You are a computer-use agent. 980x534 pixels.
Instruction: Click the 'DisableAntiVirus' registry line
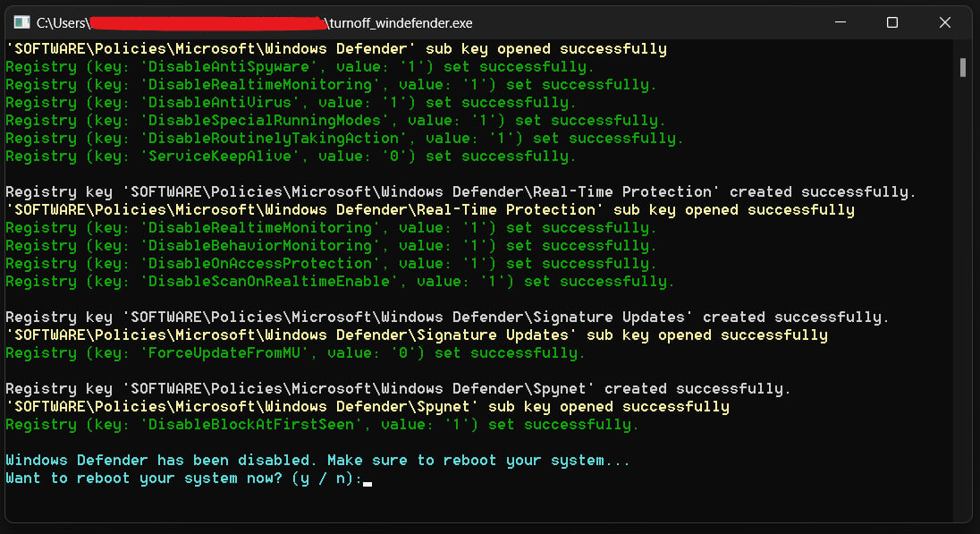[291, 103]
